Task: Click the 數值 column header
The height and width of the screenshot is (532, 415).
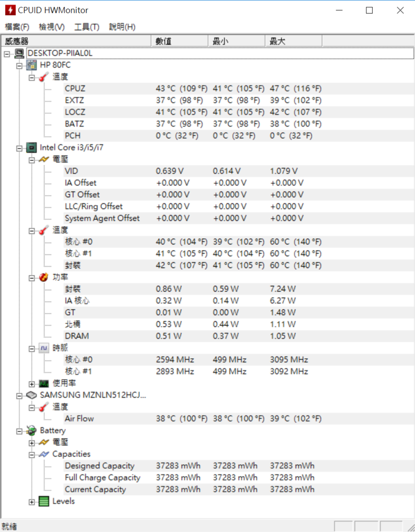Action: click(180, 41)
